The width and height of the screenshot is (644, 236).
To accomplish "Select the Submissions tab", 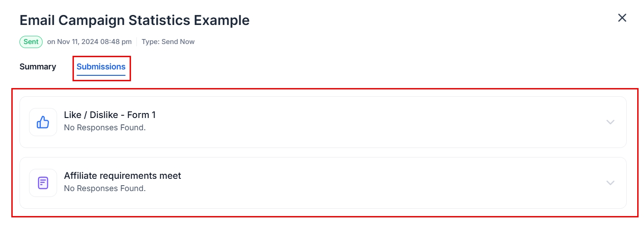I will [x=101, y=67].
